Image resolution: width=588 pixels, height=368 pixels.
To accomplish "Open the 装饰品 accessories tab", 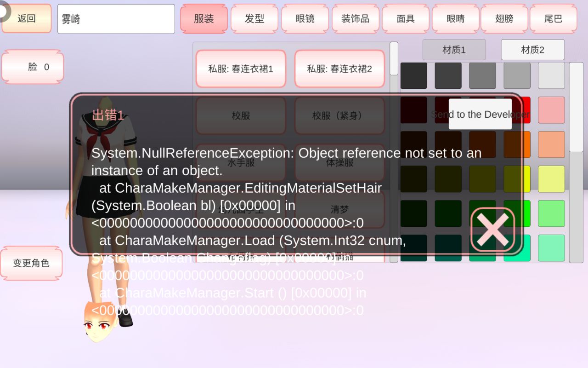I will tap(355, 19).
